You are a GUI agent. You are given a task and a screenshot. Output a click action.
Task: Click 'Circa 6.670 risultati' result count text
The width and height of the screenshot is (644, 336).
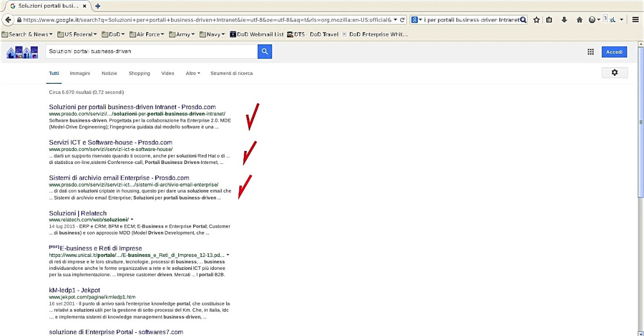coord(86,92)
